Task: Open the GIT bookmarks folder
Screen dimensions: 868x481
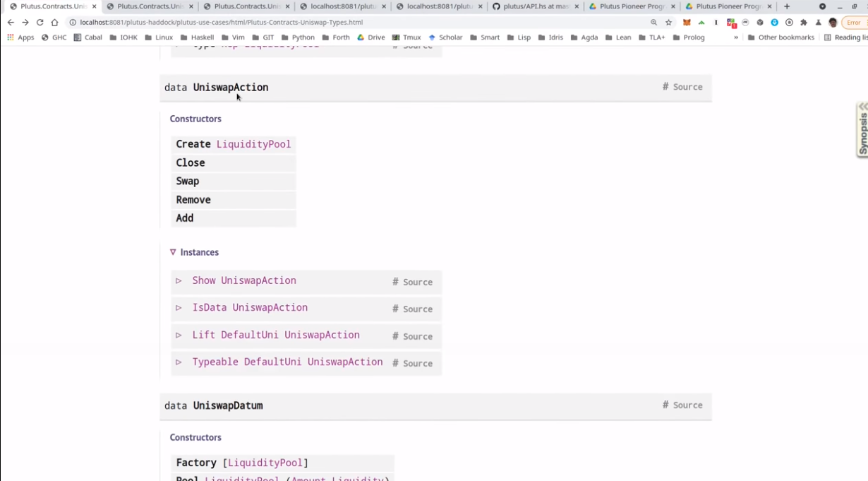Action: [263, 37]
